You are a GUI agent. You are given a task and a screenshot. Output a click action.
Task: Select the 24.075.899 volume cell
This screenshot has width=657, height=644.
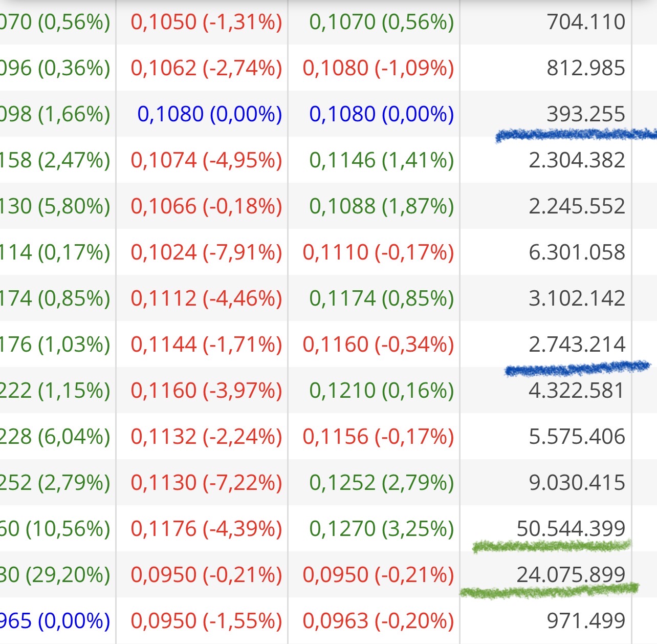click(x=571, y=575)
